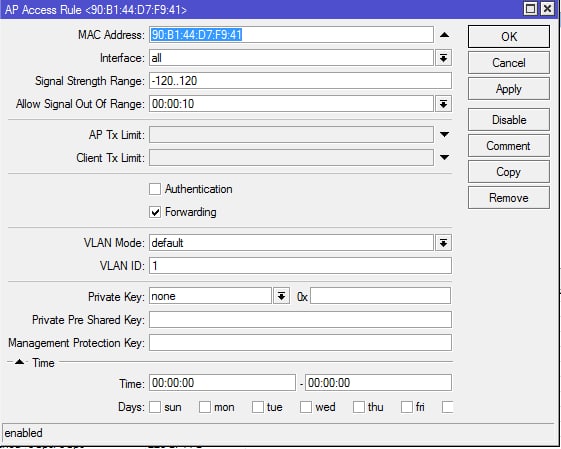Enable the Authentication checkbox
The height and width of the screenshot is (449, 561).
click(155, 189)
